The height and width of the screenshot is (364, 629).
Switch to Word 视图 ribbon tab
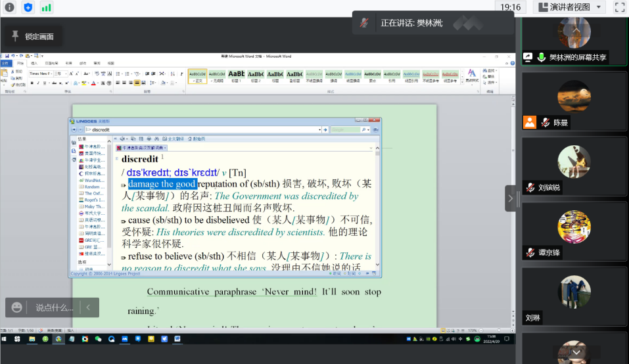pos(110,63)
